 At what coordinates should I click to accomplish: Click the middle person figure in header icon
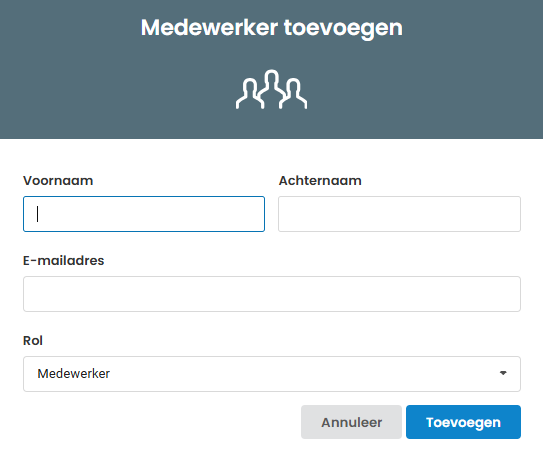click(x=272, y=87)
